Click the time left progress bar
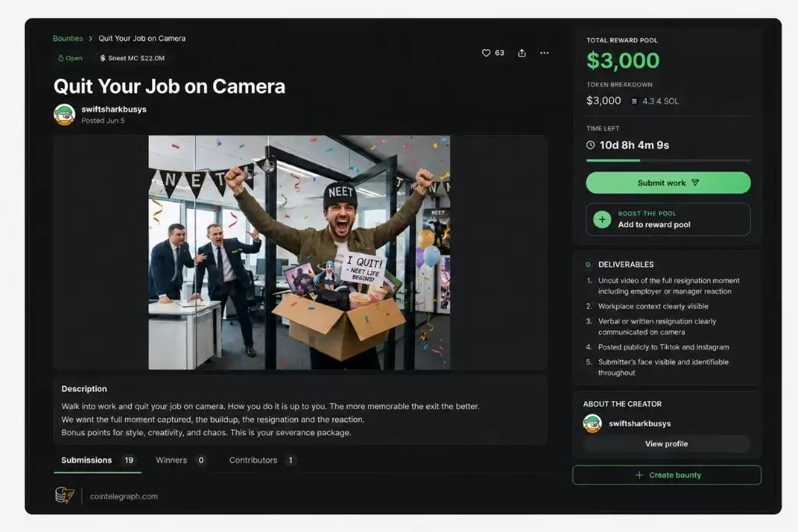The width and height of the screenshot is (798, 532). coord(669,161)
